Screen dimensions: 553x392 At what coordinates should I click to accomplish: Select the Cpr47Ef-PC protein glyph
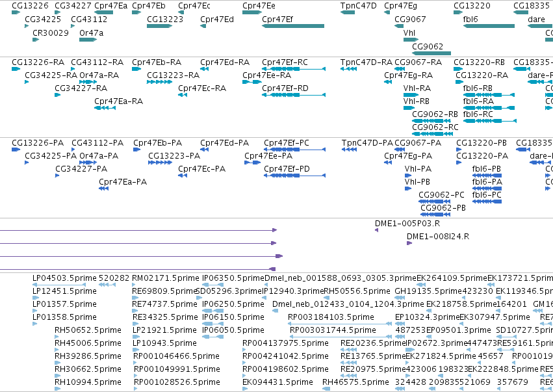294,150
